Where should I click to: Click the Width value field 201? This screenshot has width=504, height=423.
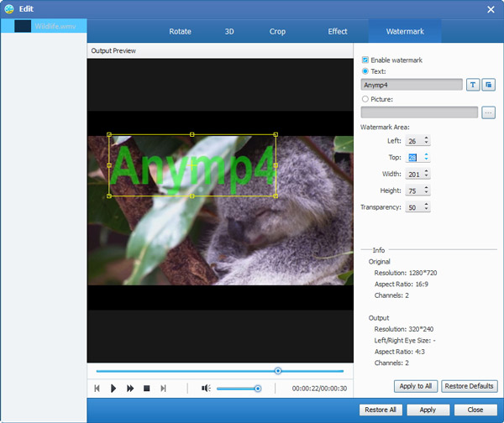point(413,174)
